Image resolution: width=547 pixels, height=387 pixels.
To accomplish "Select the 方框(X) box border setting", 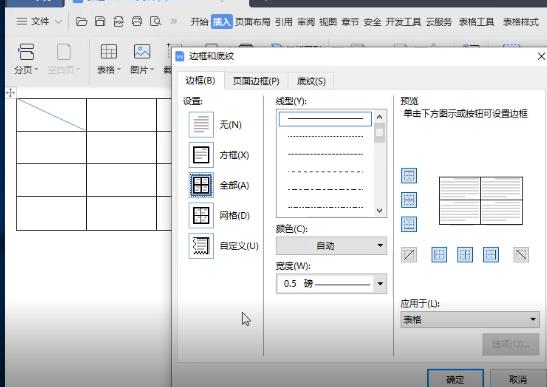I will point(201,155).
